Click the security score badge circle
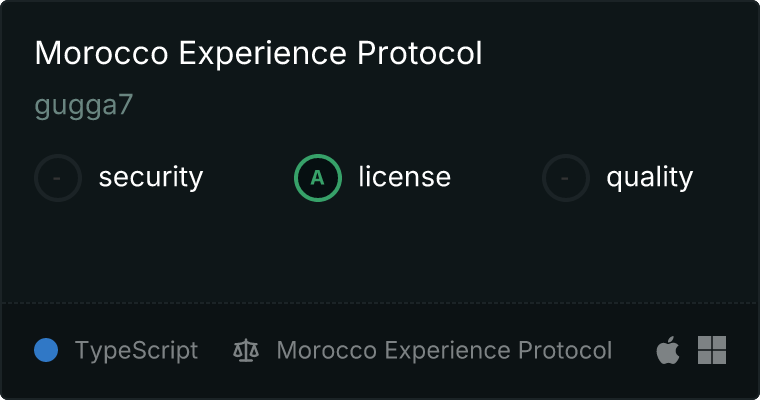This screenshot has width=760, height=400. [x=58, y=178]
